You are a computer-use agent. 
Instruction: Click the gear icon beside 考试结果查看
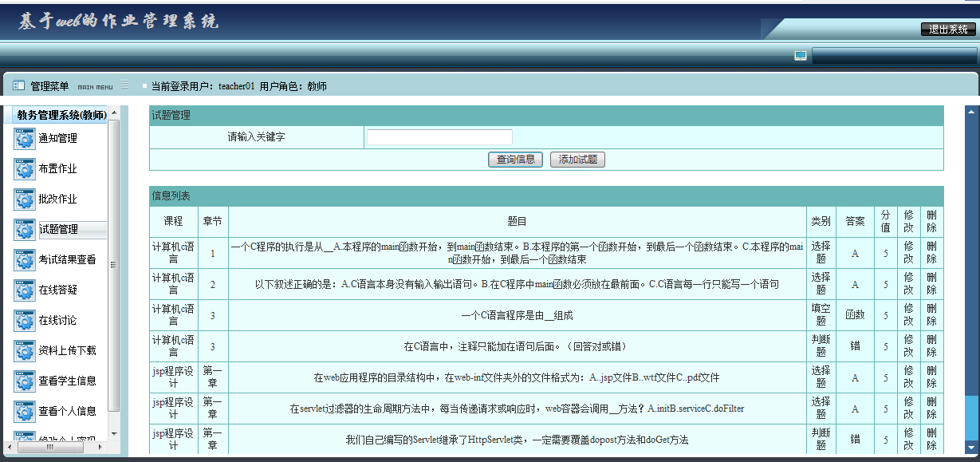[x=25, y=259]
